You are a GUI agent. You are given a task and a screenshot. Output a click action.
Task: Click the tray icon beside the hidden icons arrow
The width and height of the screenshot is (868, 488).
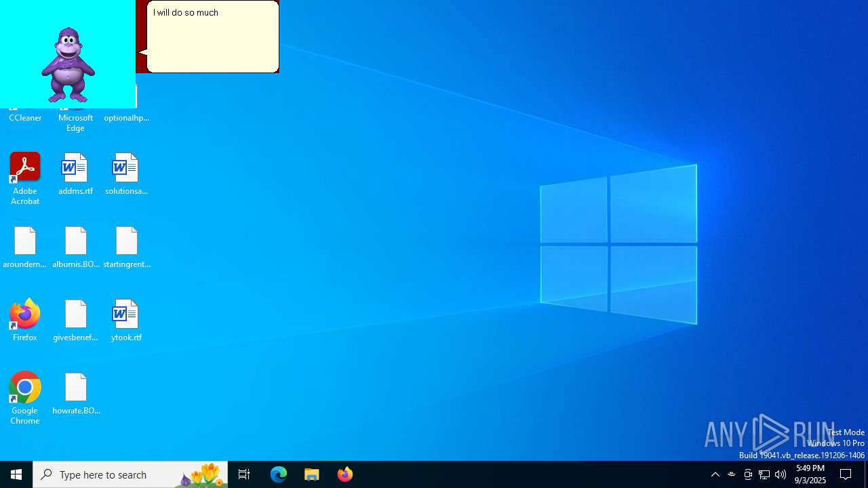pos(732,474)
